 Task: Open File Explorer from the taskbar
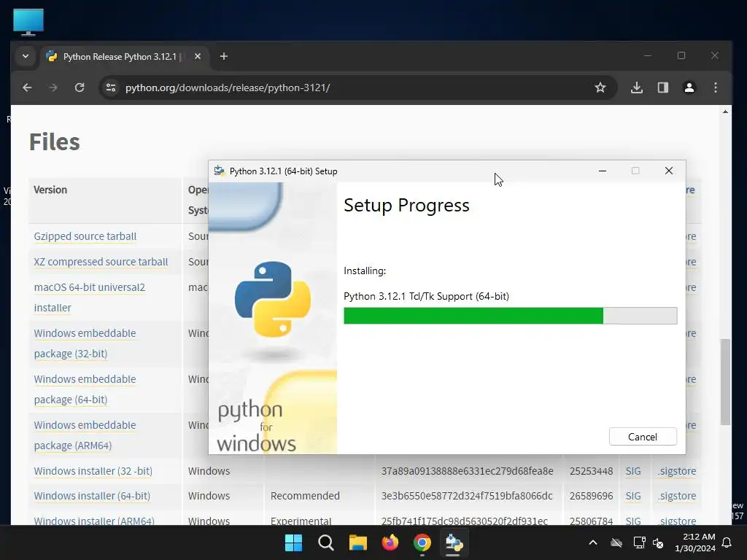point(357,542)
